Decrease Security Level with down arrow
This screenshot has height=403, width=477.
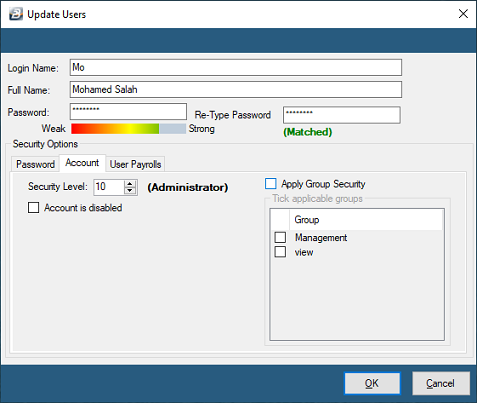[130, 191]
